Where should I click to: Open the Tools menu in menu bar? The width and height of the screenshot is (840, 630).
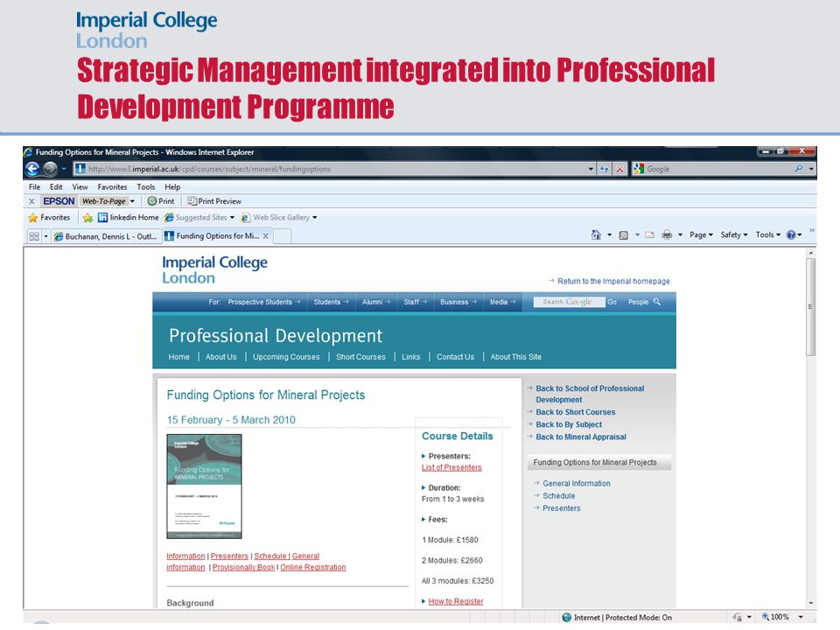coord(146,187)
